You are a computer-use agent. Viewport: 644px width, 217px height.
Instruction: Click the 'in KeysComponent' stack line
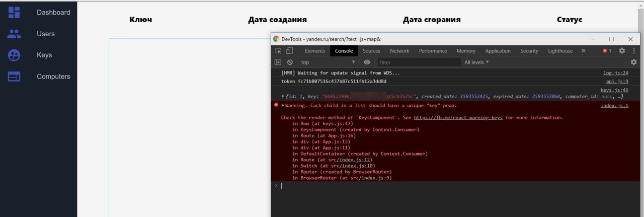[356, 129]
